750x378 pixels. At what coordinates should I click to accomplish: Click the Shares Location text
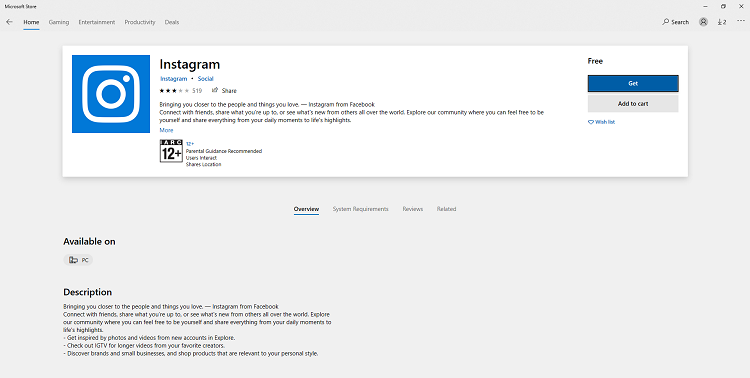coord(204,165)
